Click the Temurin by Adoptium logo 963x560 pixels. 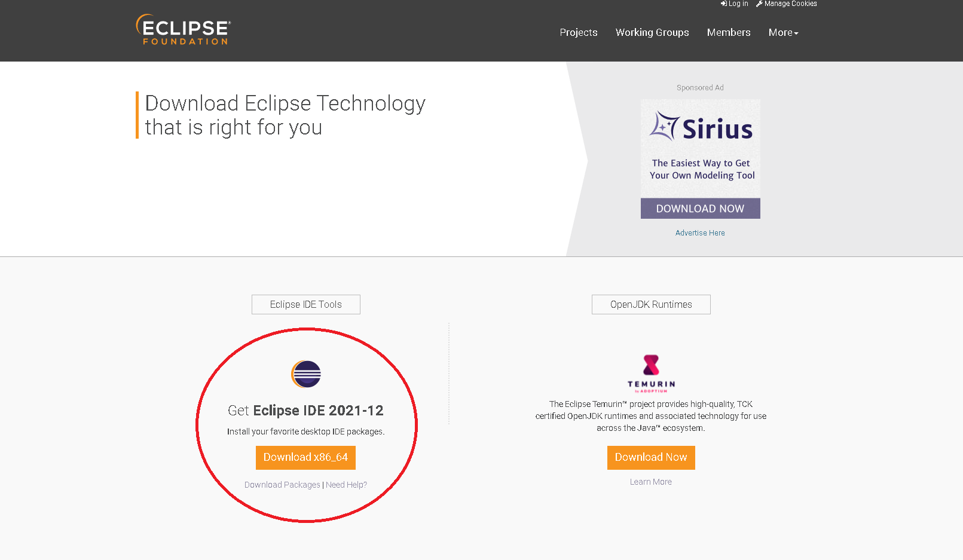(x=651, y=374)
